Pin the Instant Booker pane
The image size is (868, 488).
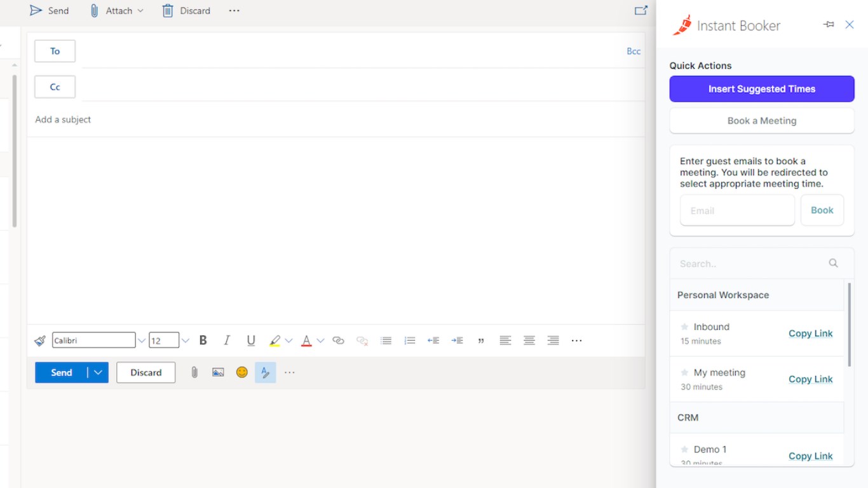pos(829,25)
